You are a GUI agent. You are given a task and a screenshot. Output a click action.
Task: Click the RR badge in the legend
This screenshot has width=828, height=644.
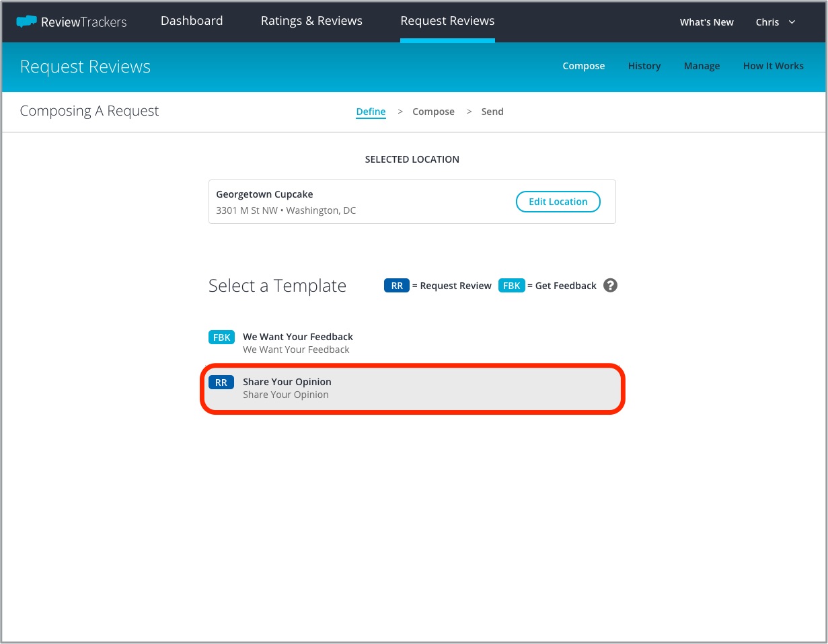click(x=397, y=286)
